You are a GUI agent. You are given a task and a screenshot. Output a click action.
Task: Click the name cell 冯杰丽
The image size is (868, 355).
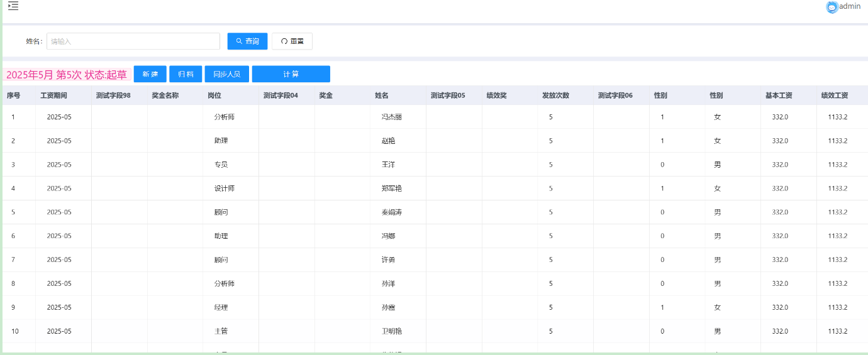click(x=392, y=117)
